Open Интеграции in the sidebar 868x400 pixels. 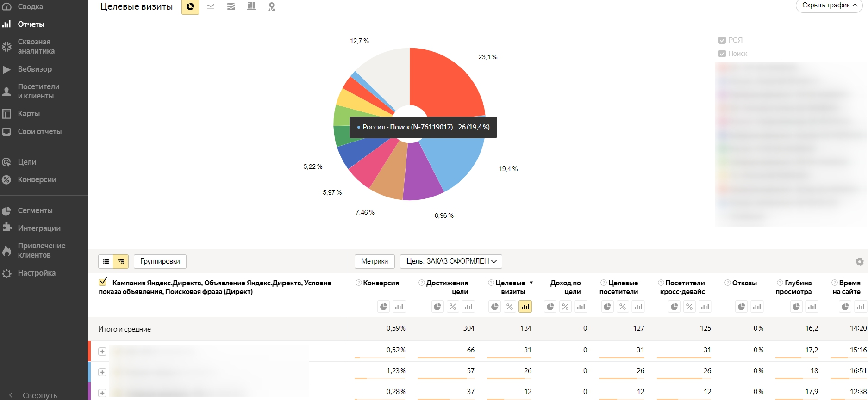click(39, 228)
